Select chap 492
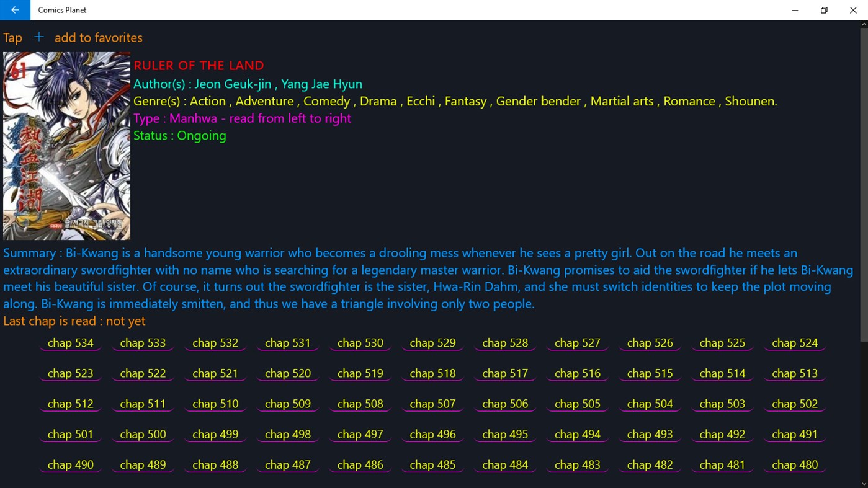The height and width of the screenshot is (488, 868). [722, 434]
